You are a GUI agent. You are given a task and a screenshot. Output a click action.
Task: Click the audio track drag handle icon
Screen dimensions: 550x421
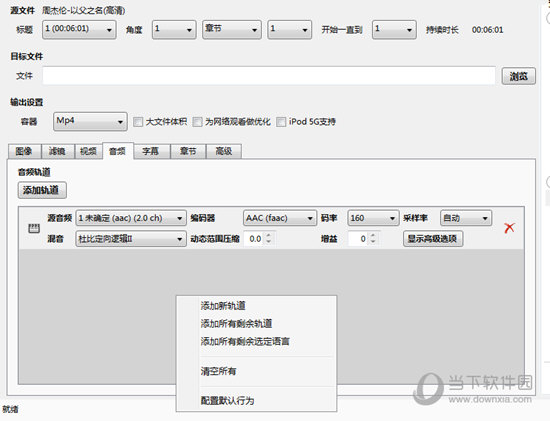[x=34, y=228]
